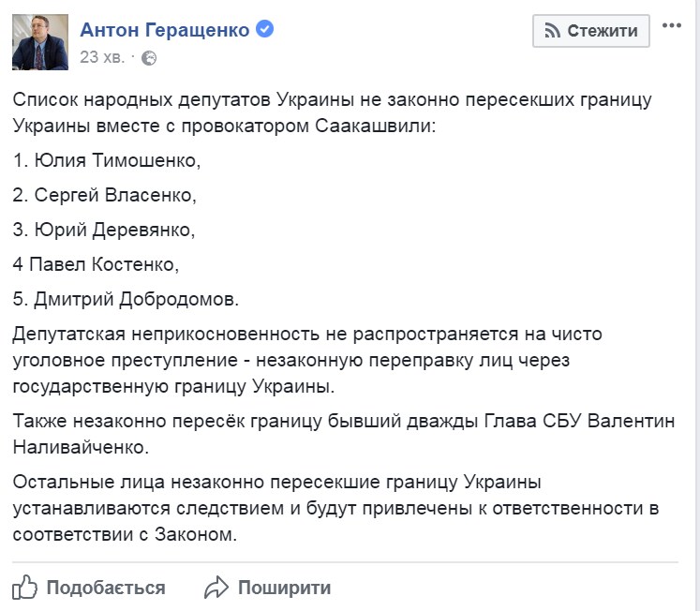Click the name Наливайченко in post text
This screenshot has width=700, height=611.
[x=81, y=447]
